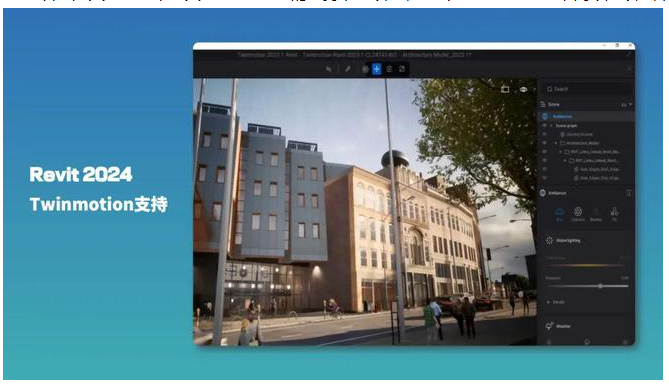Switch to the Camera ambience tab

pos(578,214)
